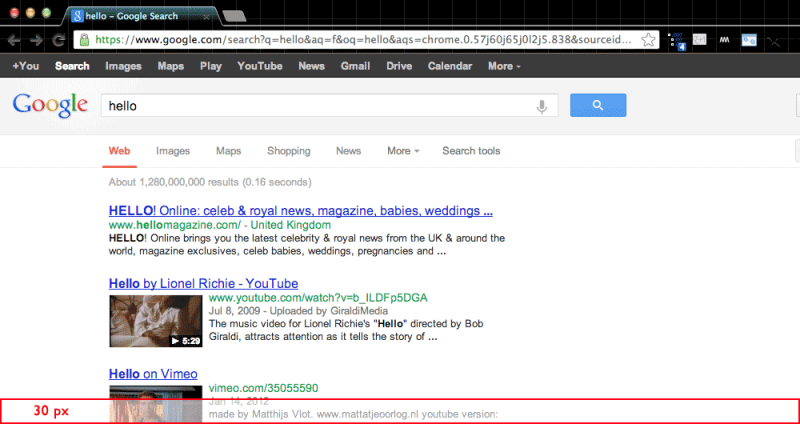
Task: Switch to Maps results tab
Action: [x=228, y=151]
